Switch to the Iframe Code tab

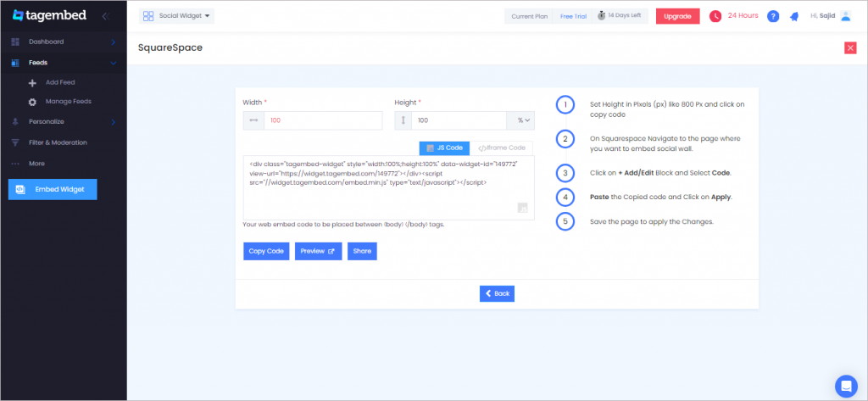click(501, 148)
